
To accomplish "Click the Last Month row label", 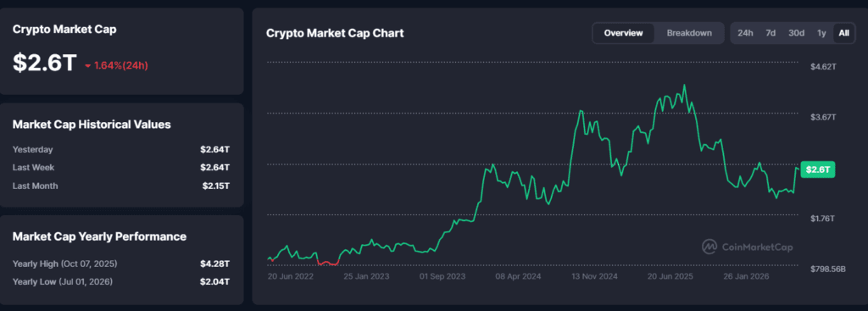I will (x=35, y=186).
